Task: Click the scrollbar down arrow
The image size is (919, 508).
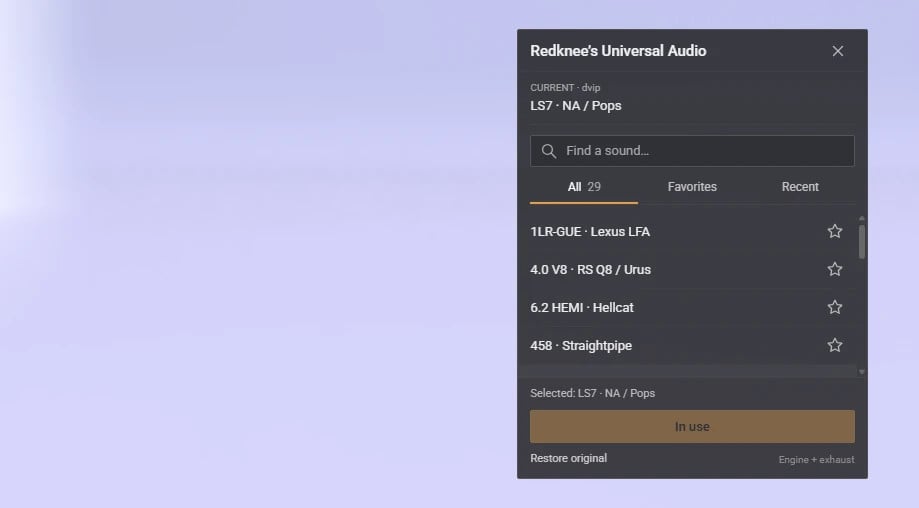Action: coord(862,371)
